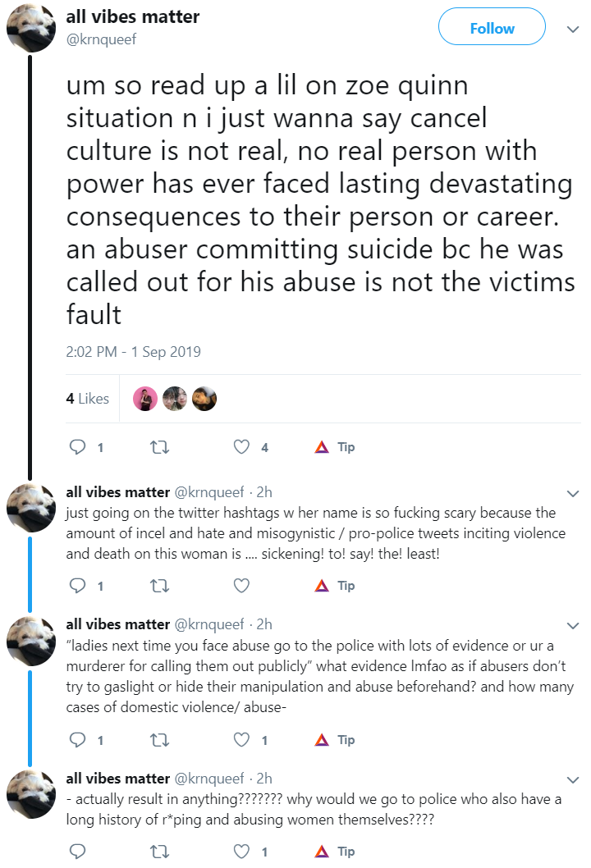The image size is (591, 868).
Task: Like the tweet about incel hate tweets
Action: pos(241,586)
